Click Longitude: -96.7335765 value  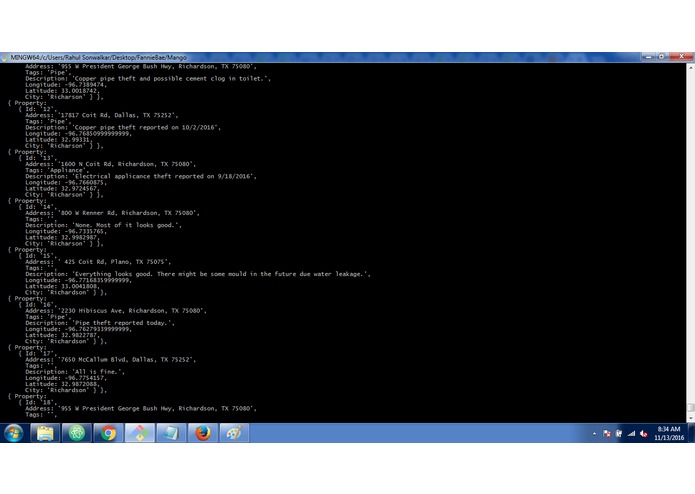coord(66,231)
